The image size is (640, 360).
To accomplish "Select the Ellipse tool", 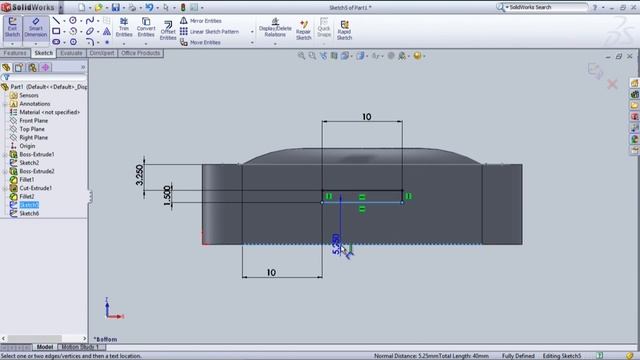I will 90,31.
